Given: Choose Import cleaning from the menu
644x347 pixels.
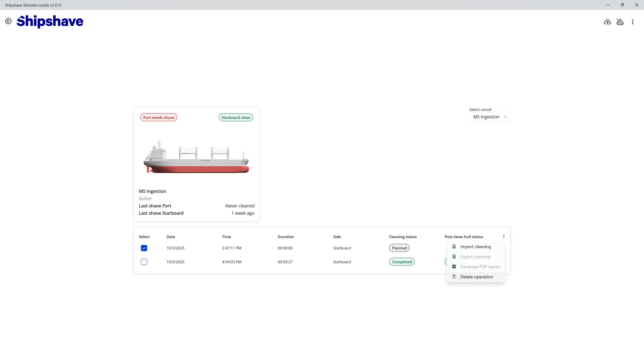Looking at the screenshot, I should point(475,246).
